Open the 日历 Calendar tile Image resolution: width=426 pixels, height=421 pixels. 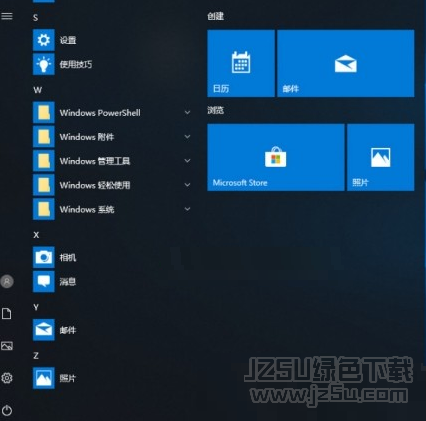[x=241, y=63]
